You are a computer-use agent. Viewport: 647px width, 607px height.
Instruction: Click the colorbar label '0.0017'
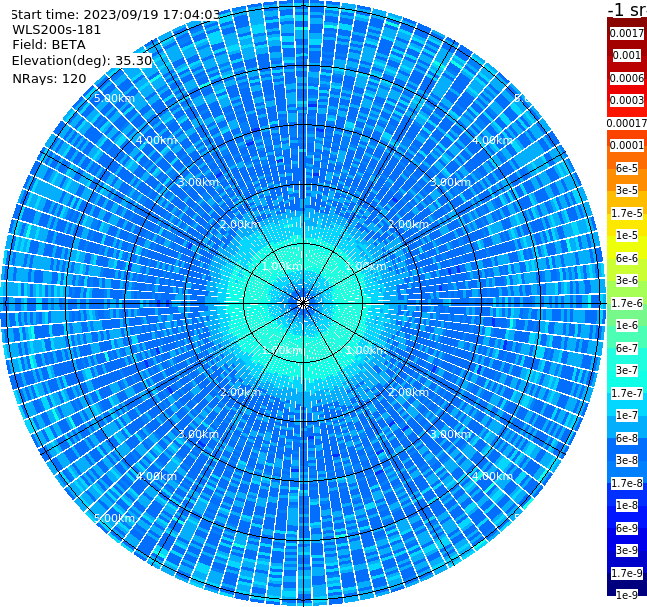pyautogui.click(x=627, y=33)
